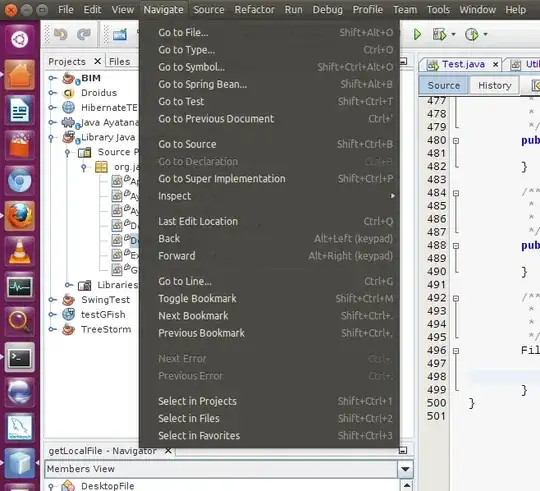Close the Navigator panel tab
540x491 pixels.
coord(168,450)
